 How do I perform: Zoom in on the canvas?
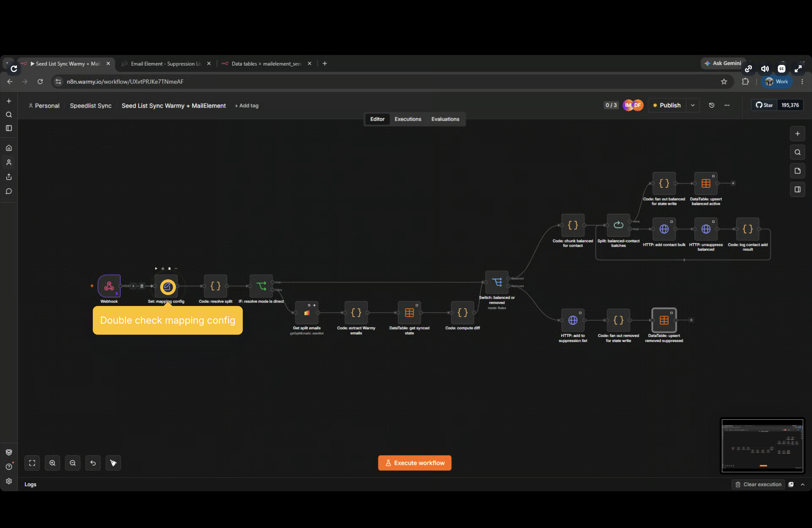click(x=52, y=463)
